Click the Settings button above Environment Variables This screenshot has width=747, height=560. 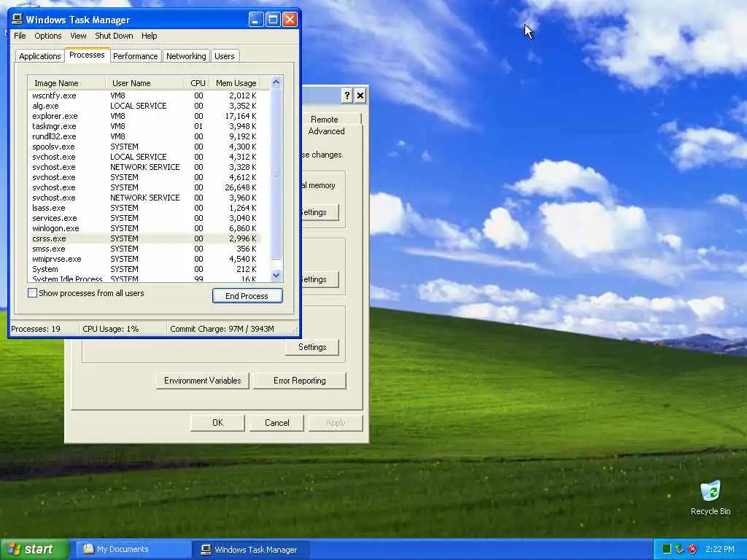312,347
